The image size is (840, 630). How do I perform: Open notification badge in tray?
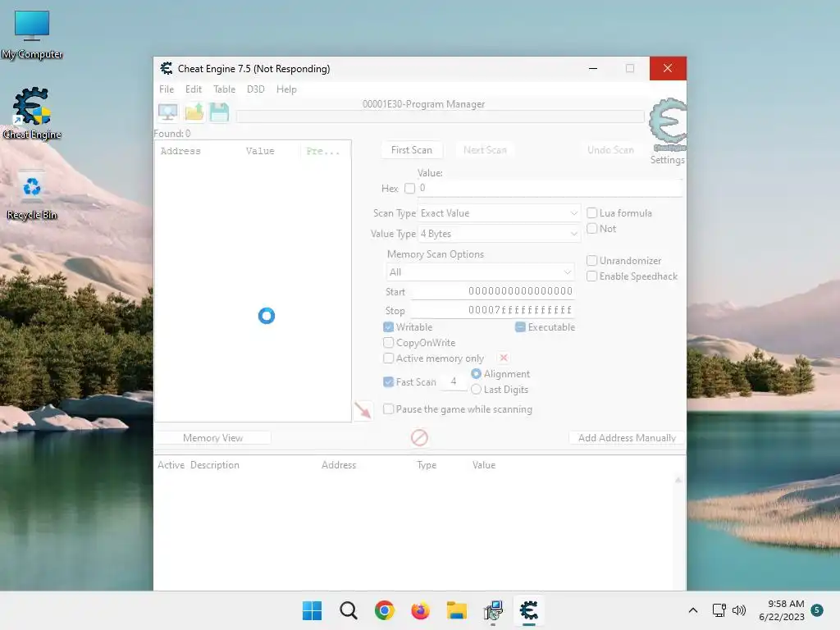tap(817, 610)
